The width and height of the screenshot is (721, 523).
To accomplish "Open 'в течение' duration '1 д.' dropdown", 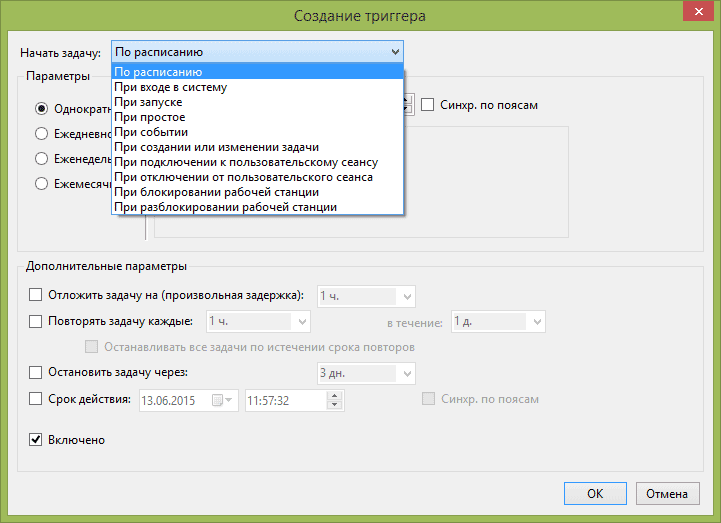I will 537,322.
